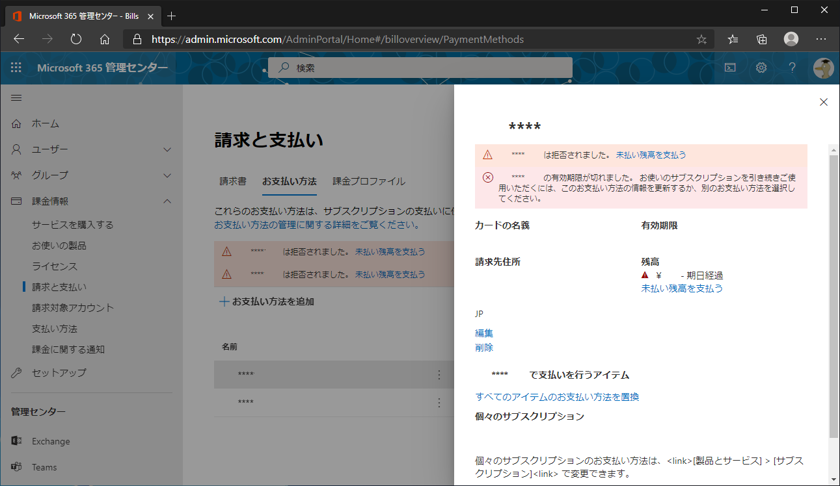The height and width of the screenshot is (486, 840).
Task: Expand the グループ navigation section
Action: point(167,175)
